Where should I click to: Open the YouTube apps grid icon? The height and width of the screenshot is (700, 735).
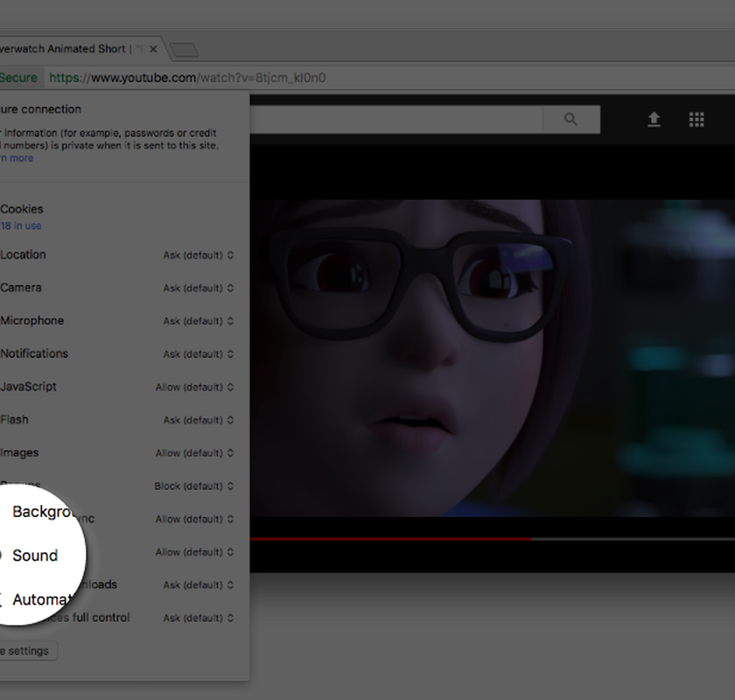tap(696, 120)
